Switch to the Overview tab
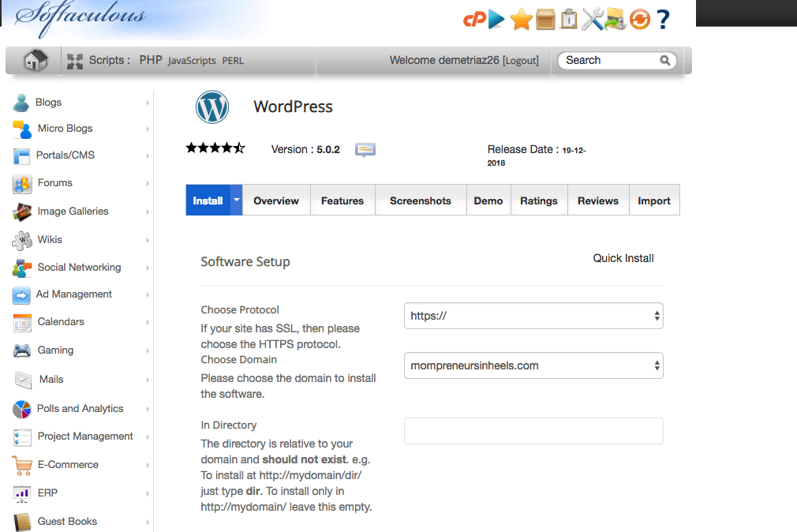 point(276,200)
